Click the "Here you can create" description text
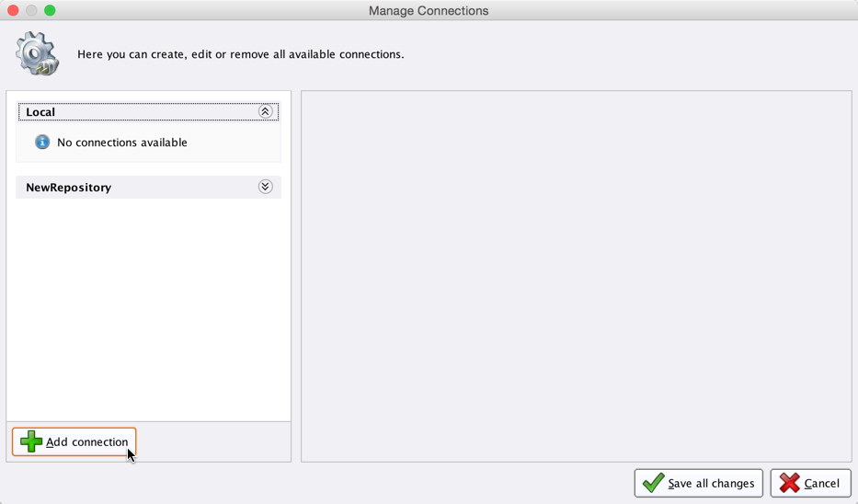 (241, 54)
